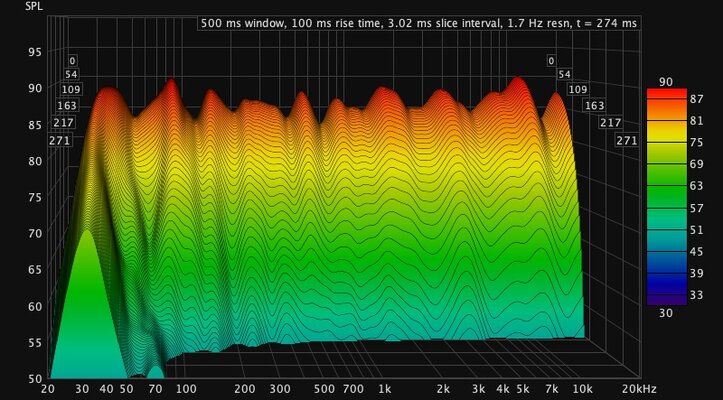Click the 90 maximum value of legend
Screen dimensions: 723x400
tap(666, 82)
